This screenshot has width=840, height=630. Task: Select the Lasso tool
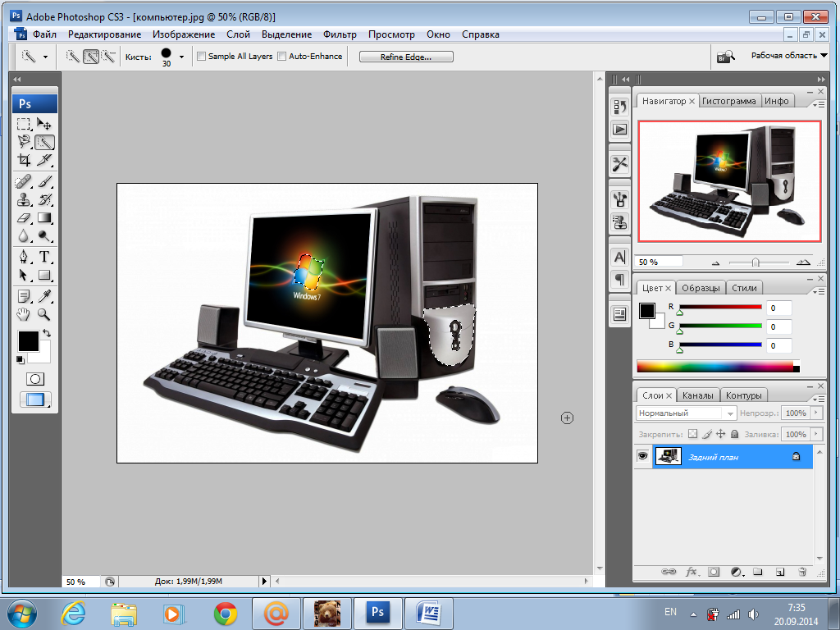click(24, 142)
